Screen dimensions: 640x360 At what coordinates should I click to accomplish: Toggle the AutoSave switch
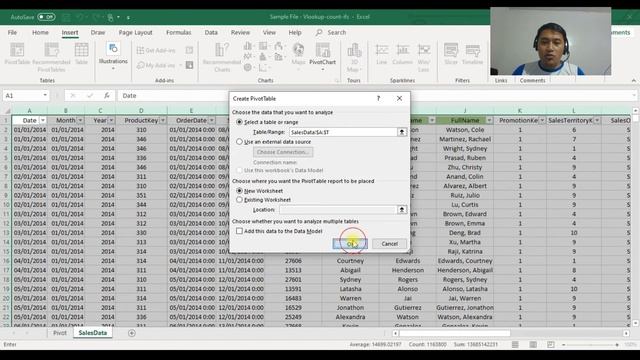(46, 17)
